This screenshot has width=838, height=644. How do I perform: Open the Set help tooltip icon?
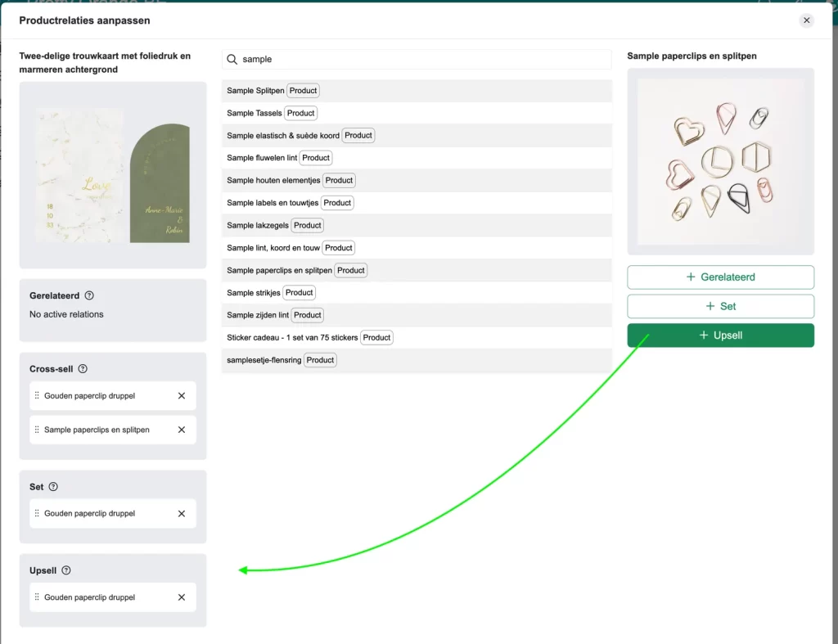(x=55, y=487)
